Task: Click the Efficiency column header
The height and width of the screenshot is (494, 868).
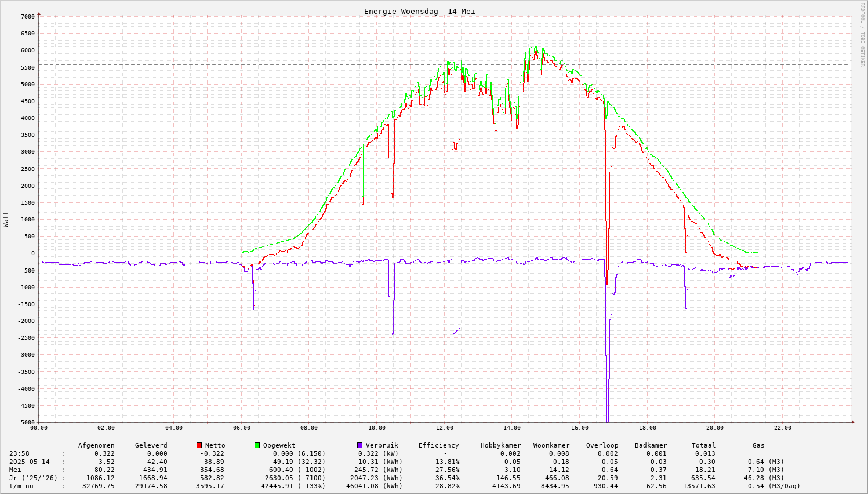Action: click(438, 445)
